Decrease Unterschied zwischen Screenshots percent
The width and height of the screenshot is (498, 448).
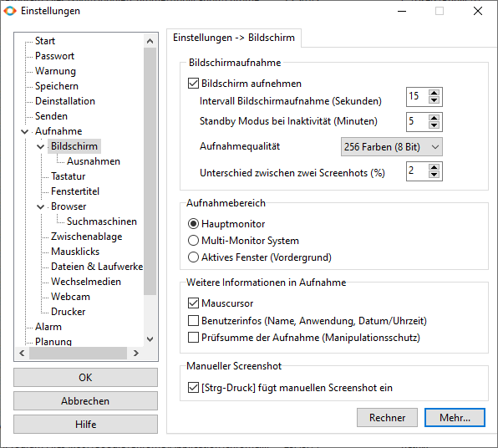coord(434,175)
